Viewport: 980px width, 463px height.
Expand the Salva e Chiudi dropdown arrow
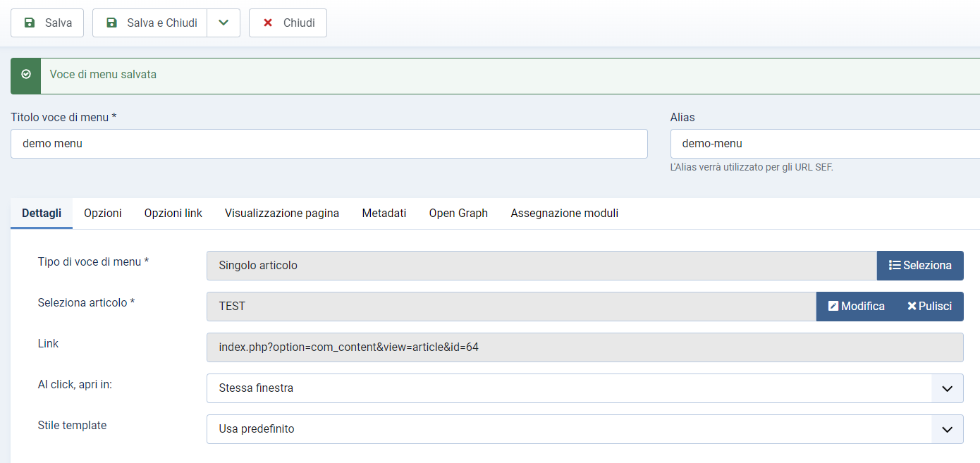coord(223,23)
